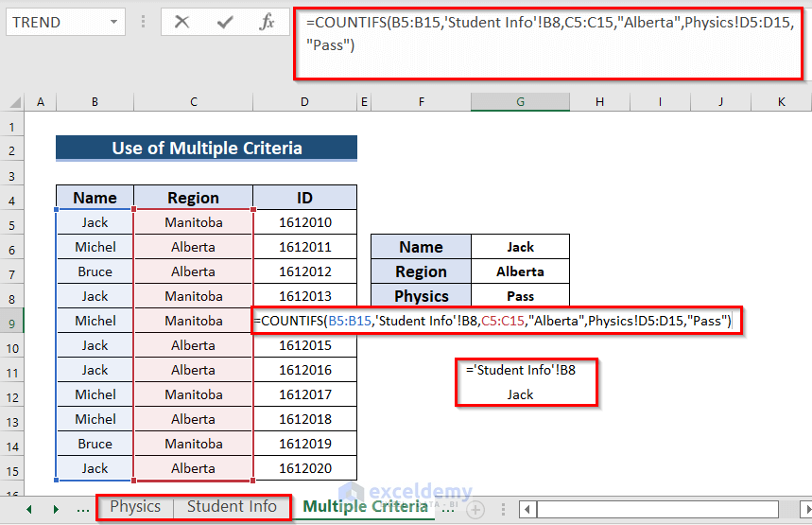Select column F header

[x=421, y=102]
